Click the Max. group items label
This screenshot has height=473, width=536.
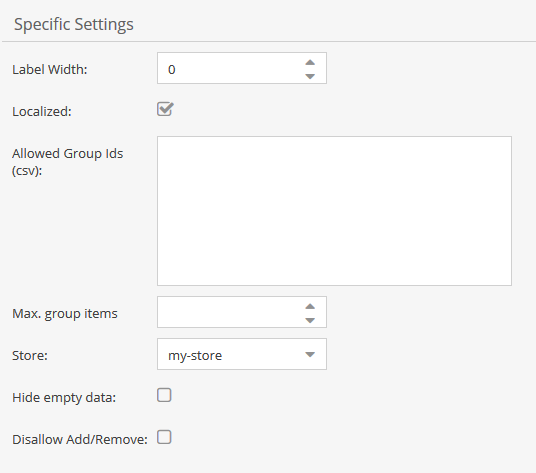tap(65, 313)
